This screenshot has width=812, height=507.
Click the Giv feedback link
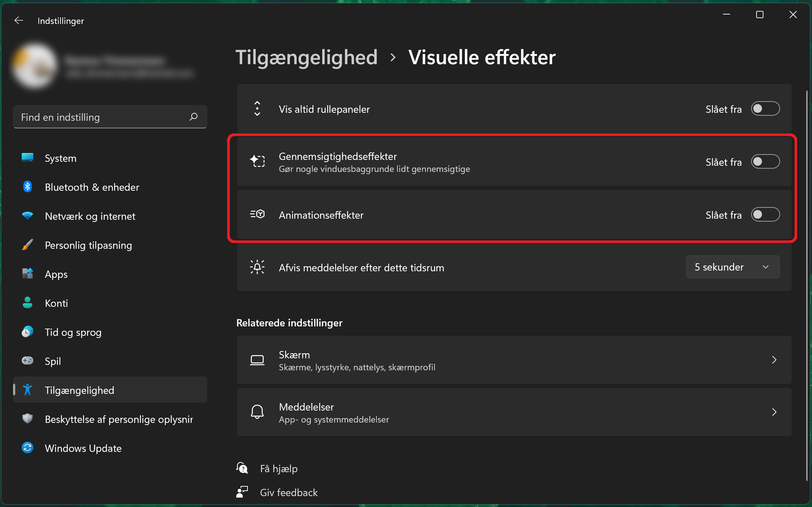tap(289, 492)
